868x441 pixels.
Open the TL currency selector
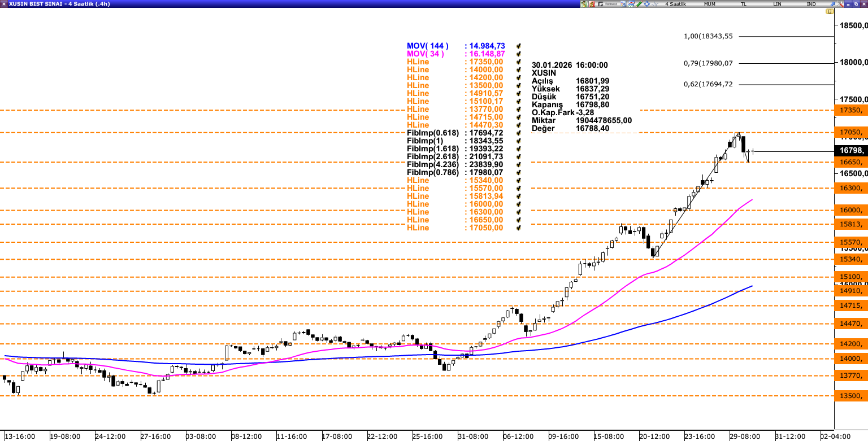pos(744,4)
